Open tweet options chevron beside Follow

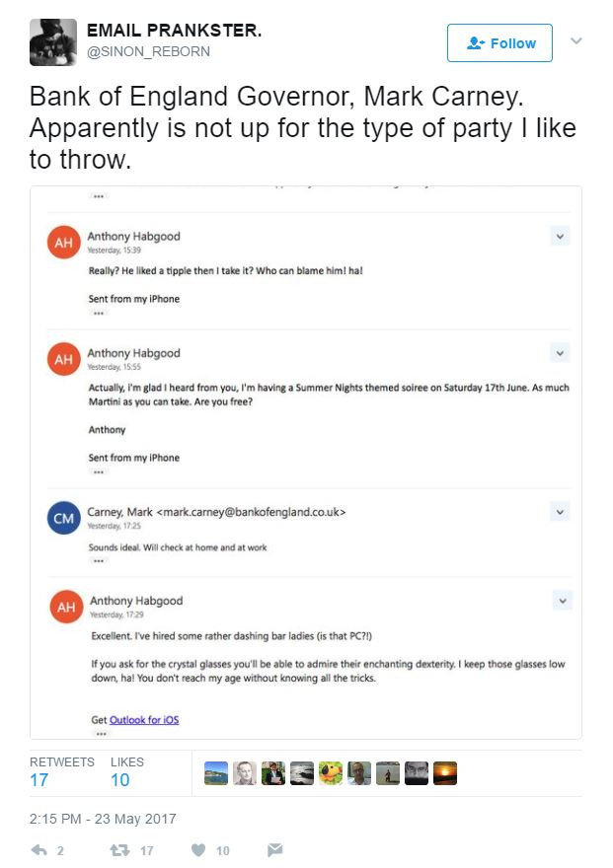[x=576, y=41]
